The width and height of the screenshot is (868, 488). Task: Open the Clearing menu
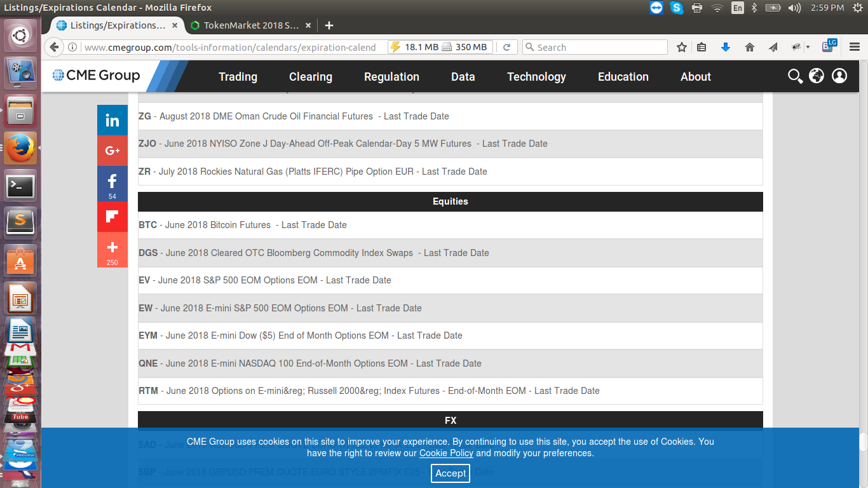[x=311, y=76]
